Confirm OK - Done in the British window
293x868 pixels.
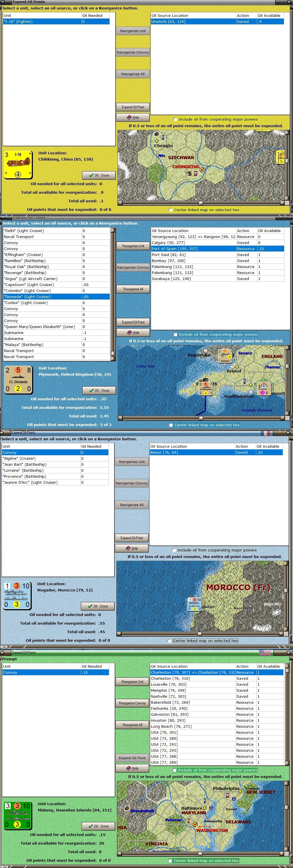pos(99,390)
